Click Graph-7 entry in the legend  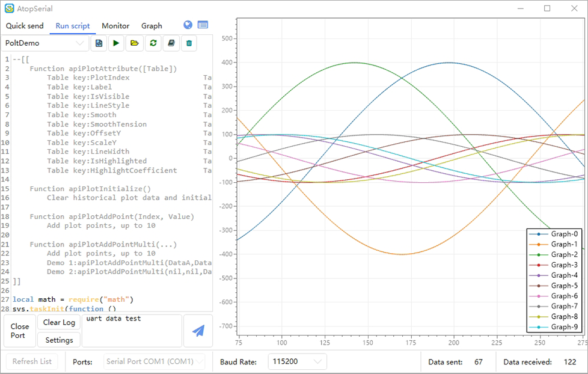click(x=554, y=306)
